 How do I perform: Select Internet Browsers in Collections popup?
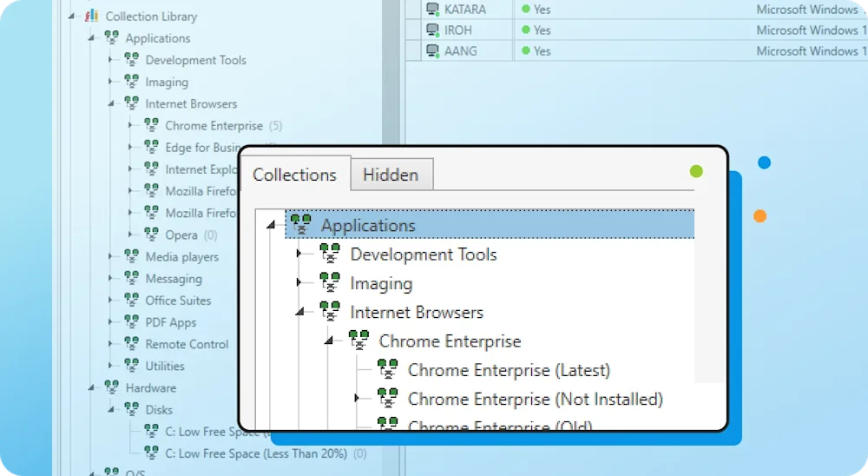417,313
